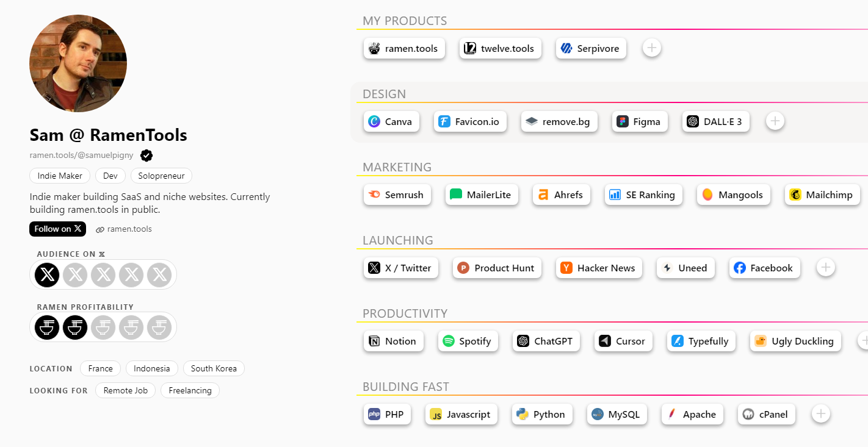
Task: Click the BUILDING FAST section heading
Action: pos(406,387)
